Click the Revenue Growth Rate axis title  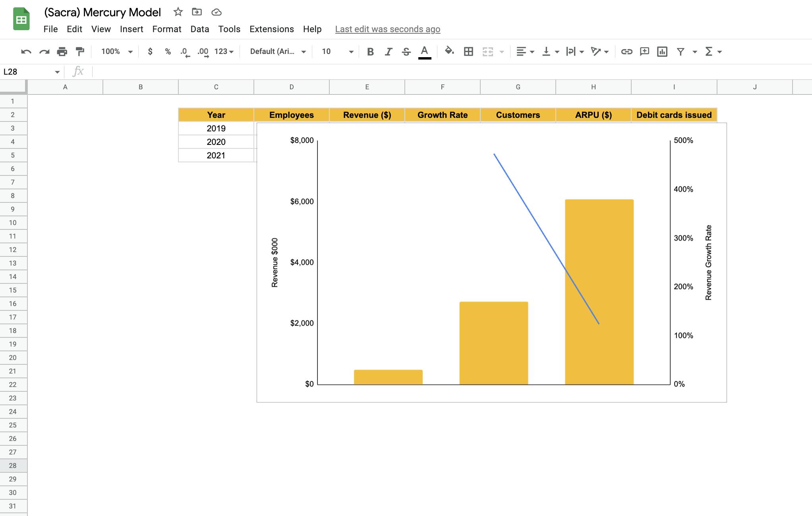[x=708, y=262]
